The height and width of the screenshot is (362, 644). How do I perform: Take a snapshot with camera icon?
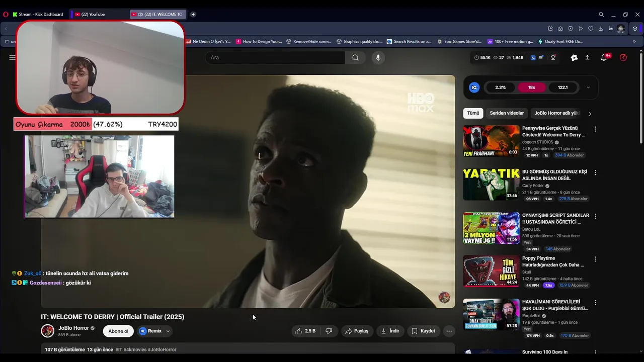coord(560,29)
